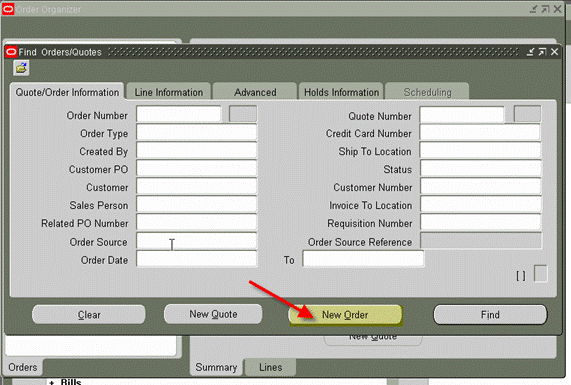Click into the Order Source field
Viewport: 571px width, 385px height.
point(197,241)
